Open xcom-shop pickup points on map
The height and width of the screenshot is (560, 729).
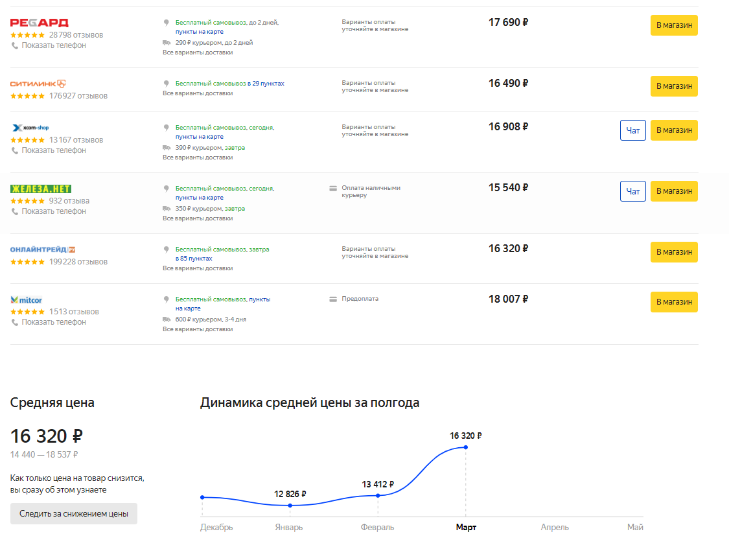(x=199, y=137)
